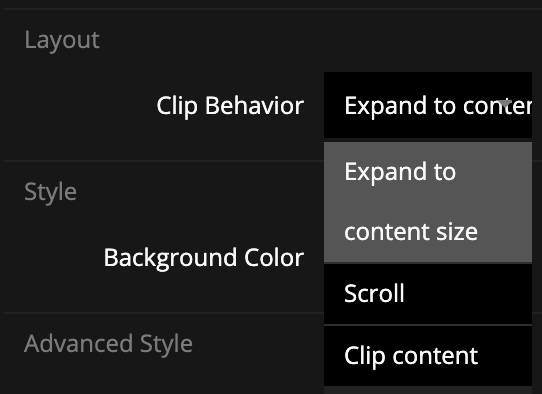Select the 'Expand to content size' option

click(428, 202)
